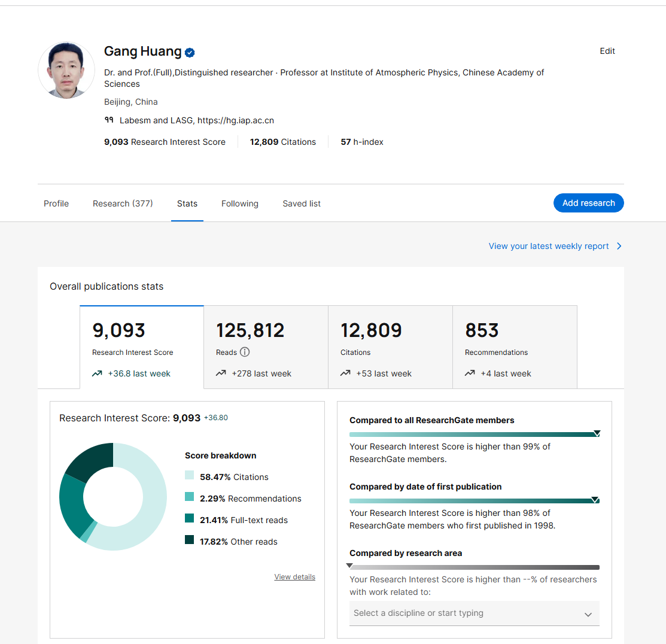The height and width of the screenshot is (644, 666).
Task: Click the Reads info circle icon
Action: point(245,353)
